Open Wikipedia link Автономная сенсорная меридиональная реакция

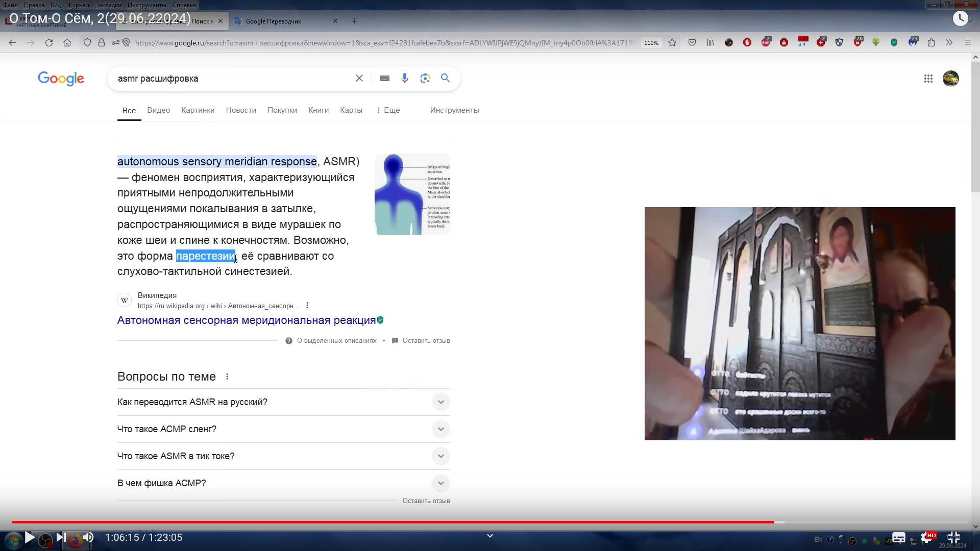(x=246, y=320)
